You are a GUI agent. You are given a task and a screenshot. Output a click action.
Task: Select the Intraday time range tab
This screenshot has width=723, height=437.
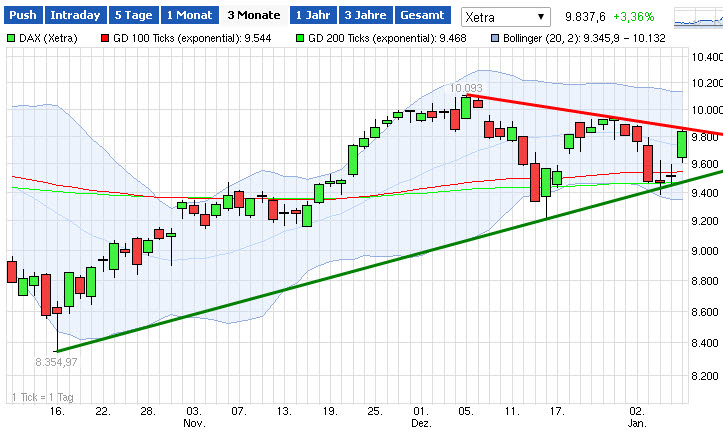75,15
